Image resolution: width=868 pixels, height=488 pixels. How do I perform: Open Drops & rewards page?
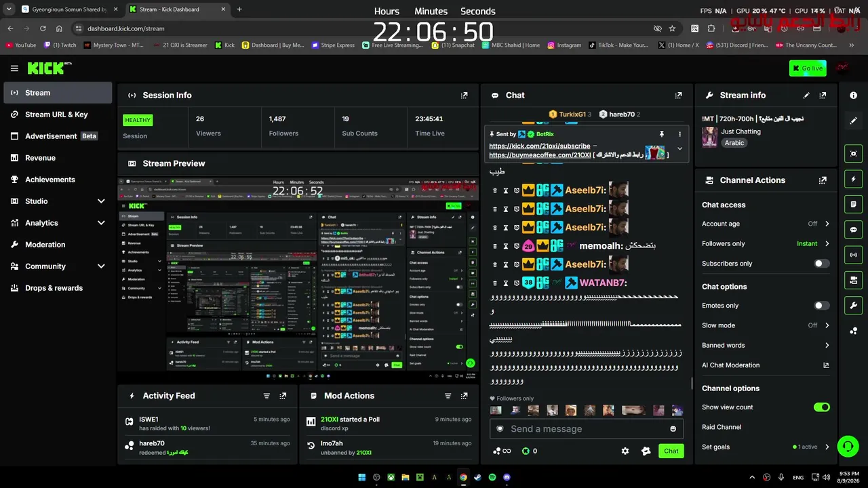point(58,288)
